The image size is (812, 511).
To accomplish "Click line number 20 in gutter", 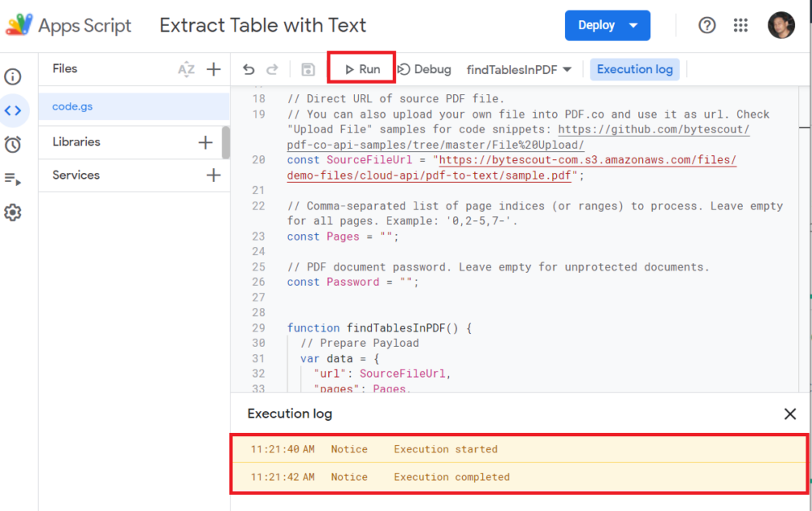I will (x=258, y=159).
